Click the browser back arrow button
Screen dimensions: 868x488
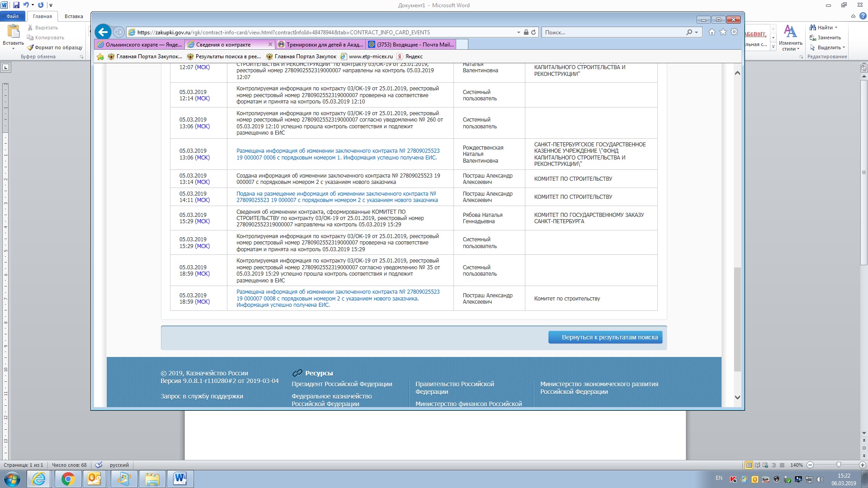click(x=103, y=32)
